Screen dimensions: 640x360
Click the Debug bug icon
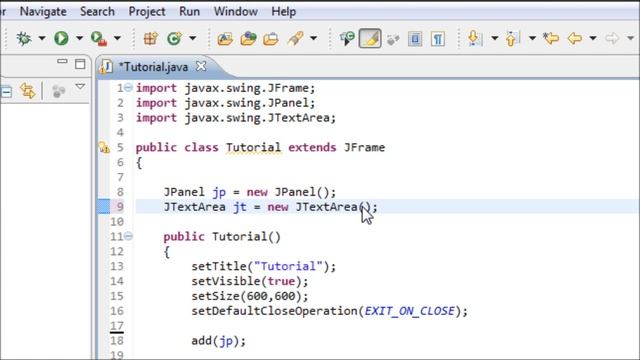24,38
